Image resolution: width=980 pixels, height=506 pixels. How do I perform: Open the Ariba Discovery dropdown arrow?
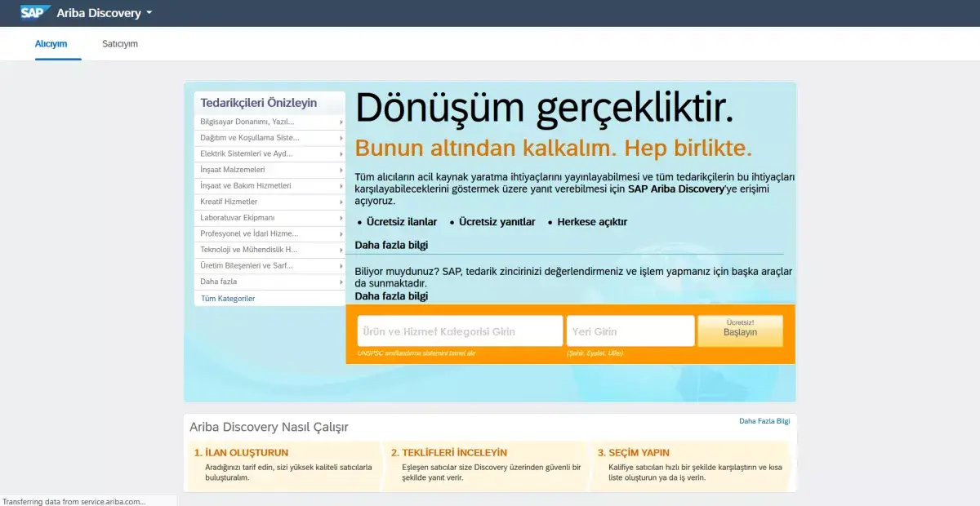pyautogui.click(x=149, y=14)
